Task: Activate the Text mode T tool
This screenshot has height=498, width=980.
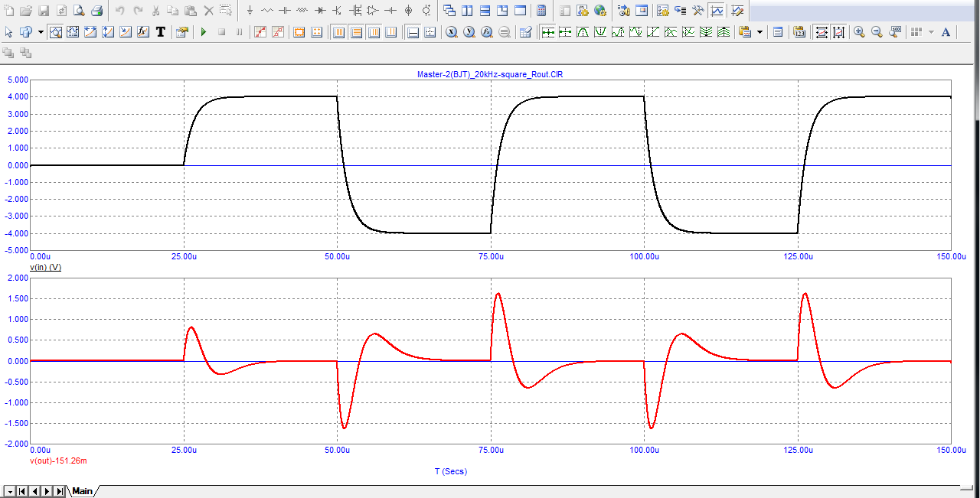Action: pyautogui.click(x=161, y=32)
